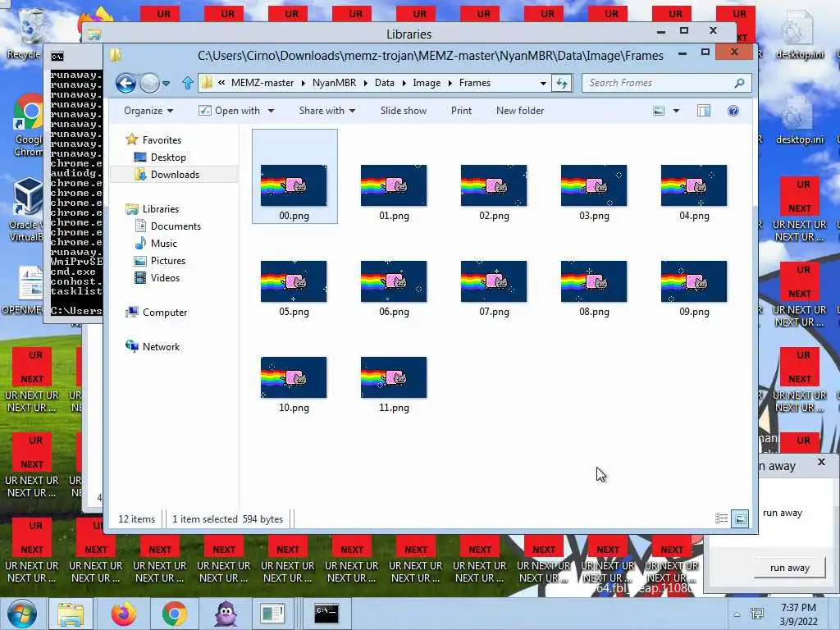
Task: Go up one folder level
Action: tap(188, 83)
